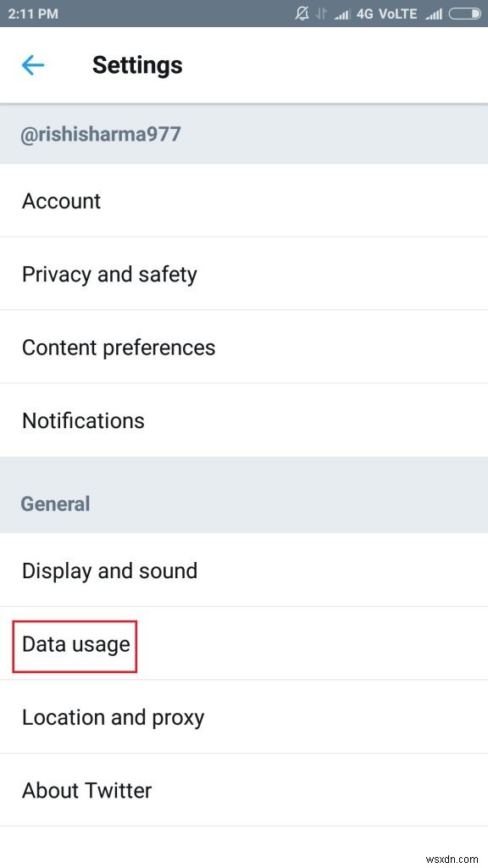Open Notifications settings
This screenshot has height=868, width=488.
pyautogui.click(x=82, y=420)
